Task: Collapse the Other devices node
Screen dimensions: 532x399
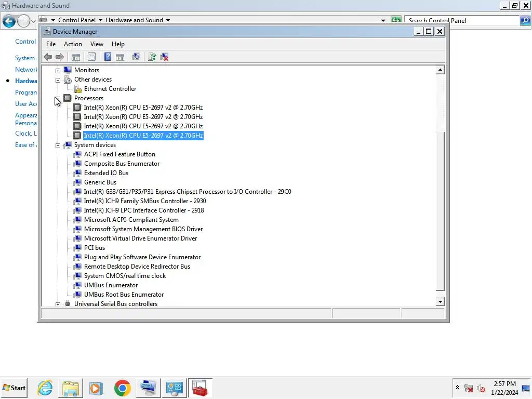Action: (x=58, y=80)
